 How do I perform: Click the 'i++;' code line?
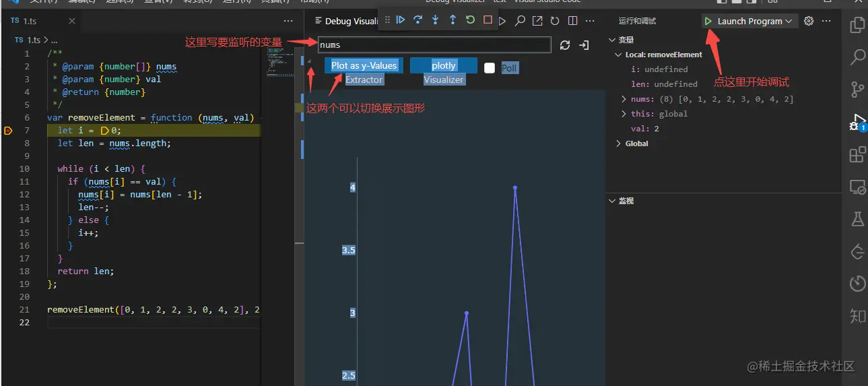[88, 233]
